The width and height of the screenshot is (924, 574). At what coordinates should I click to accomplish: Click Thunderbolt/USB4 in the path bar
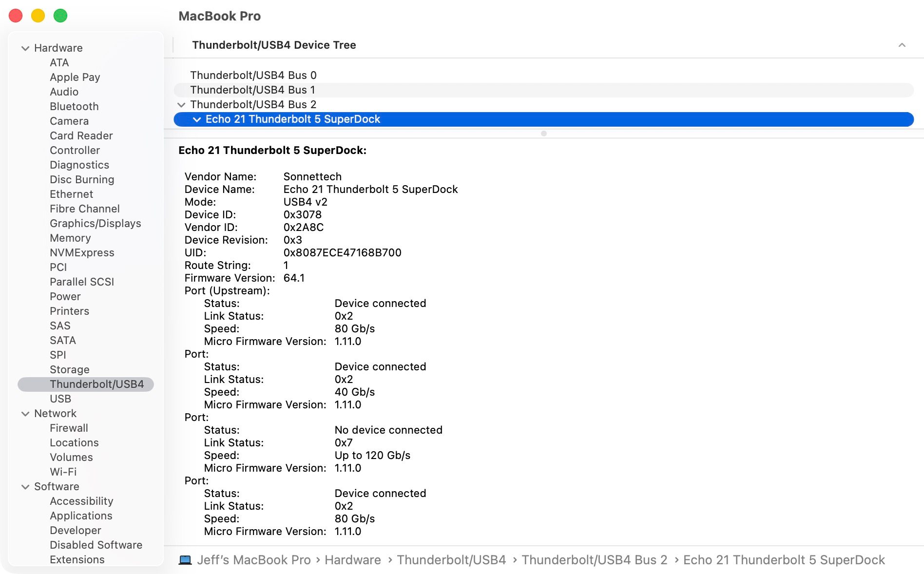[x=451, y=560]
